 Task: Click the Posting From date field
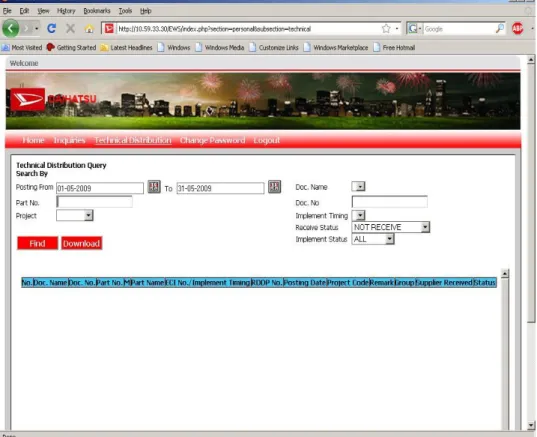point(100,188)
